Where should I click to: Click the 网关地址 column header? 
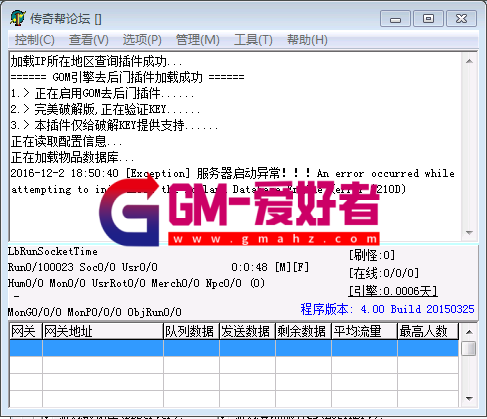coord(103,331)
